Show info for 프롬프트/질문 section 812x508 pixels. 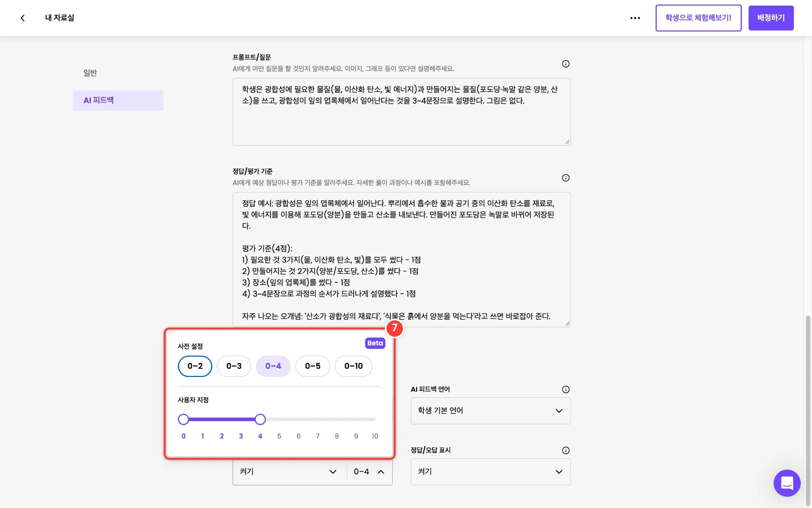[x=565, y=63]
